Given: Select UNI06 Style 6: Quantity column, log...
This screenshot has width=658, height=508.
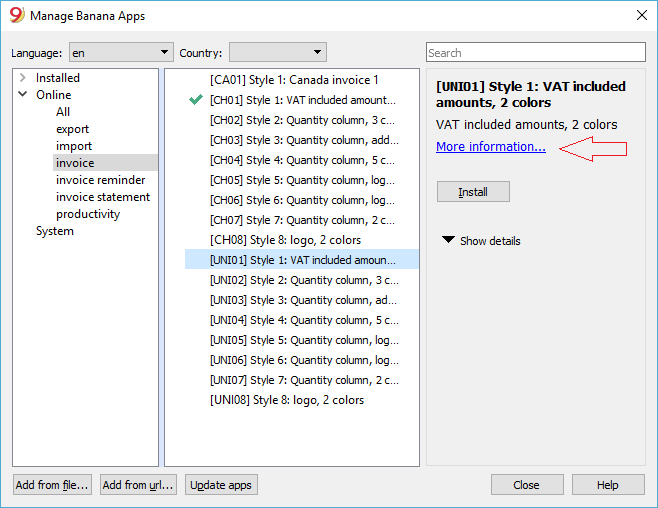Looking at the screenshot, I should point(304,360).
